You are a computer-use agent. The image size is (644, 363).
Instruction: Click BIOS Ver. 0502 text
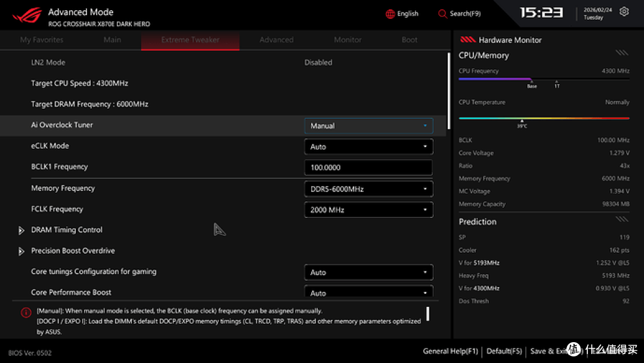pyautogui.click(x=30, y=353)
